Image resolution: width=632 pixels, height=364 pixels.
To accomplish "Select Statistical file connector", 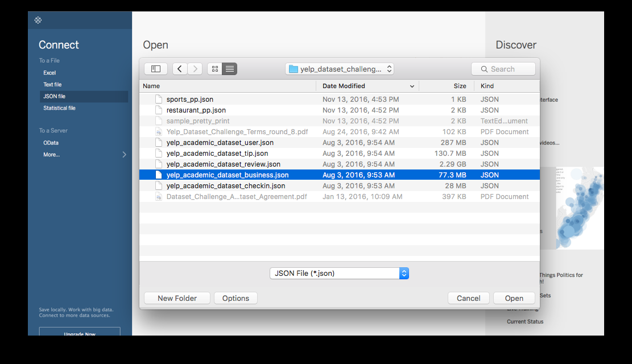I will tap(59, 108).
